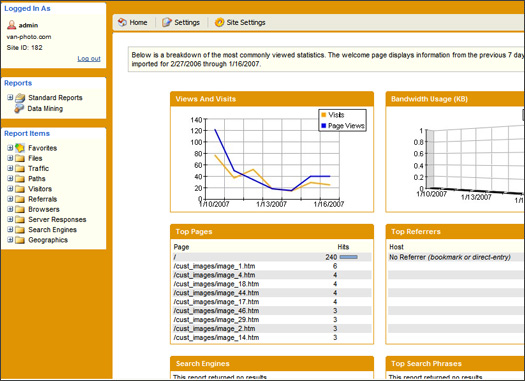Expand the Files tree node
Viewport: 525px width, 381px height.
[x=10, y=158]
